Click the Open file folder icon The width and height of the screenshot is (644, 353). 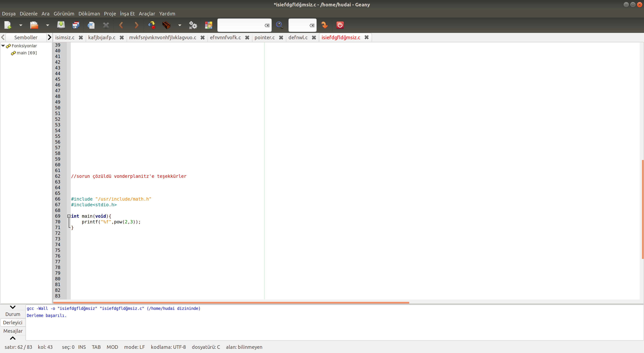[34, 25]
